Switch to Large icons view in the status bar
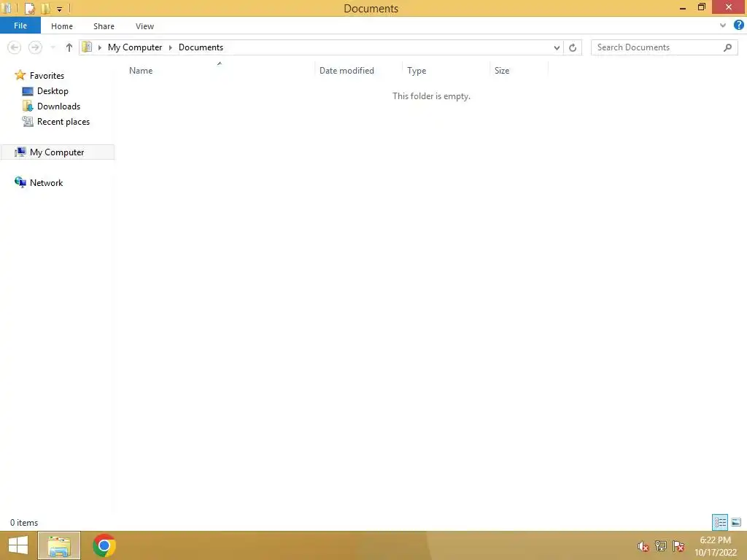The width and height of the screenshot is (747, 560). point(736,522)
